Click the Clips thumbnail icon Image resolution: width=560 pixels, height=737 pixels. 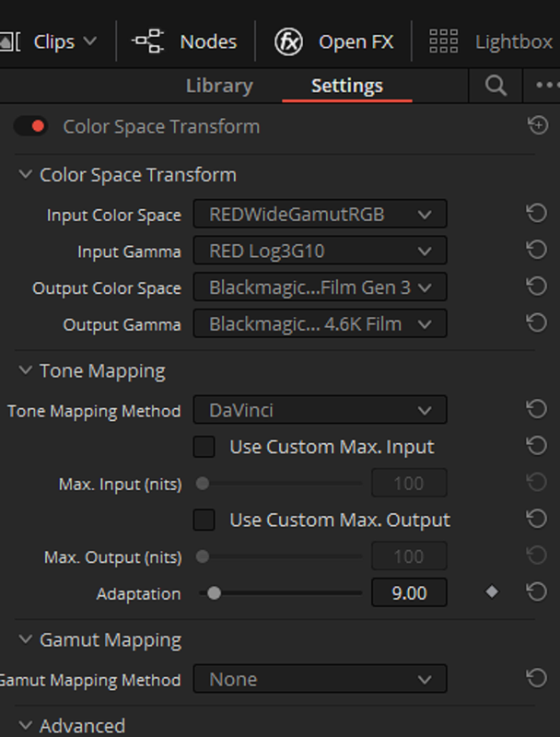9,41
